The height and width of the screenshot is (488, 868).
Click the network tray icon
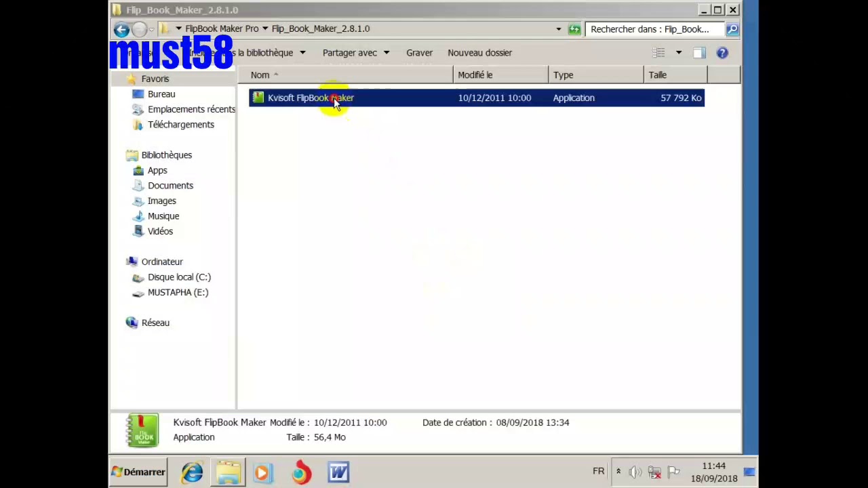point(654,472)
